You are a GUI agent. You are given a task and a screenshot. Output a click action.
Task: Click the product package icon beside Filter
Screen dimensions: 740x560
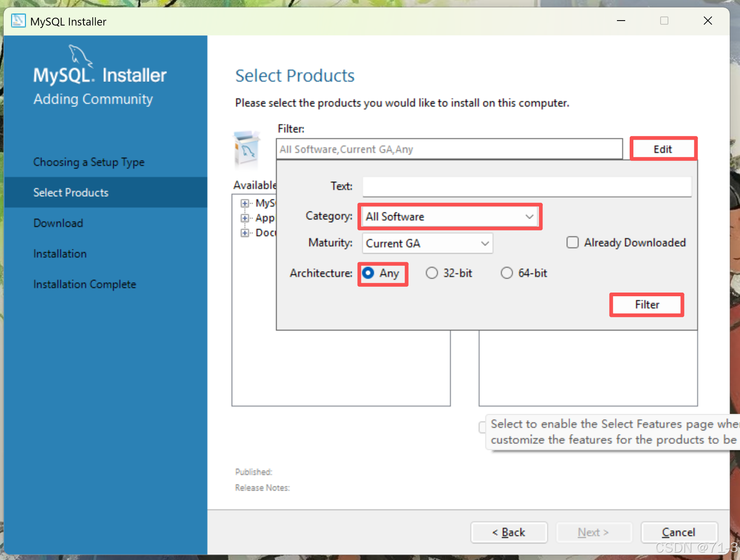(x=247, y=149)
